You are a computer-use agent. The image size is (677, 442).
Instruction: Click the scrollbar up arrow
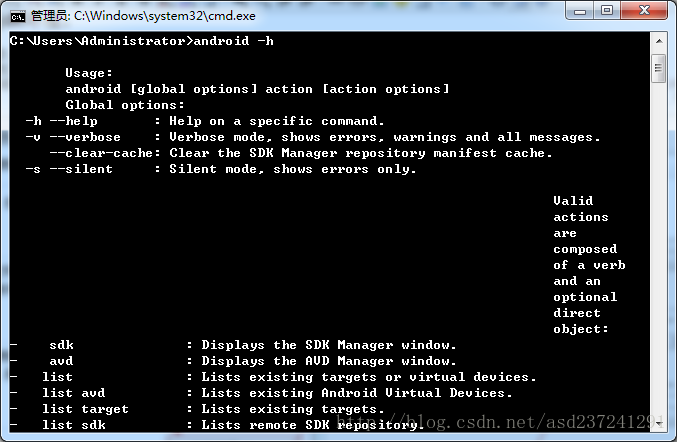point(659,41)
